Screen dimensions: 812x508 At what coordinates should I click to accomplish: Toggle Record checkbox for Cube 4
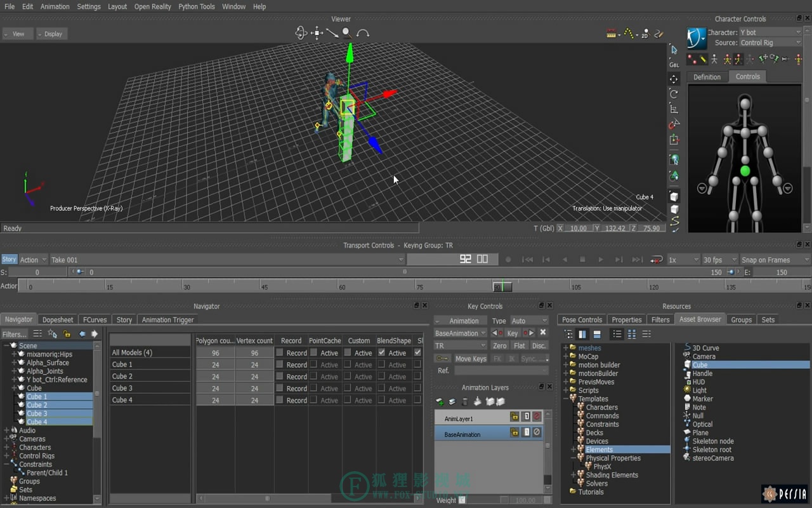click(x=280, y=400)
